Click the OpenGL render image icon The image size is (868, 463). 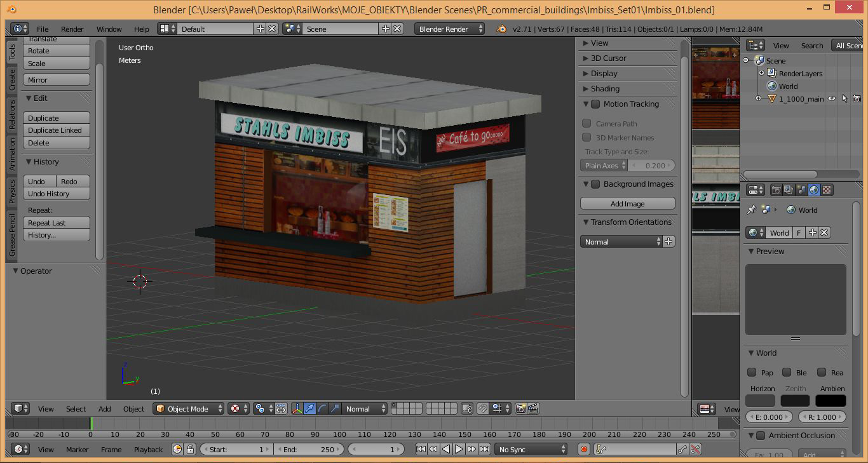(520, 408)
